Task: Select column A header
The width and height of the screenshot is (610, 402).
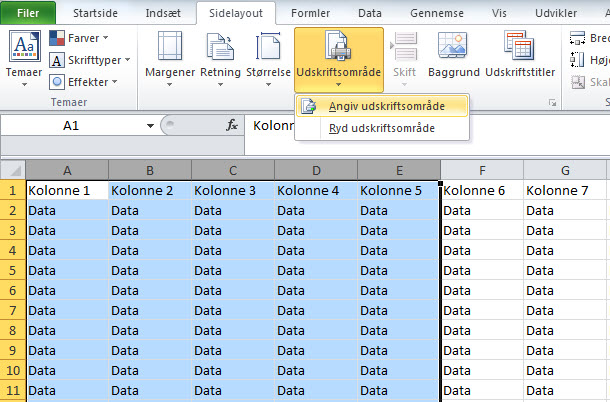Action: point(67,170)
